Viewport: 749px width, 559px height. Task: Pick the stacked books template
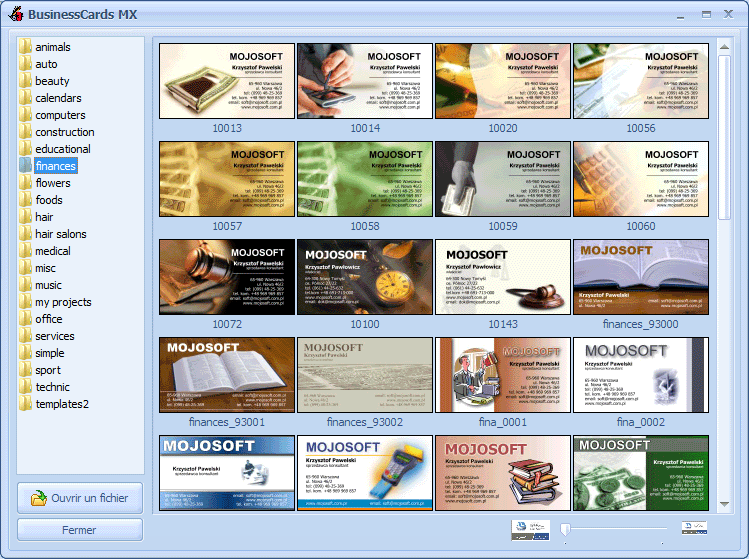pos(503,473)
